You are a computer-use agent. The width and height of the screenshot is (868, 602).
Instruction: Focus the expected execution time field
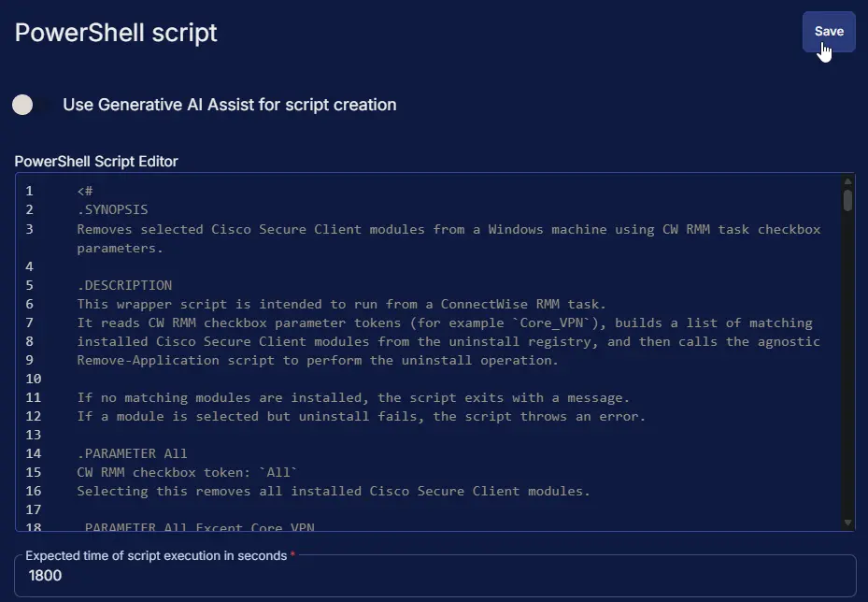(434, 576)
